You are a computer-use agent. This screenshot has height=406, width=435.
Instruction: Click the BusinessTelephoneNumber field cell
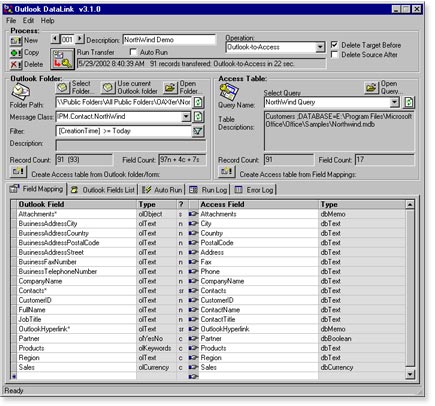pyautogui.click(x=77, y=272)
